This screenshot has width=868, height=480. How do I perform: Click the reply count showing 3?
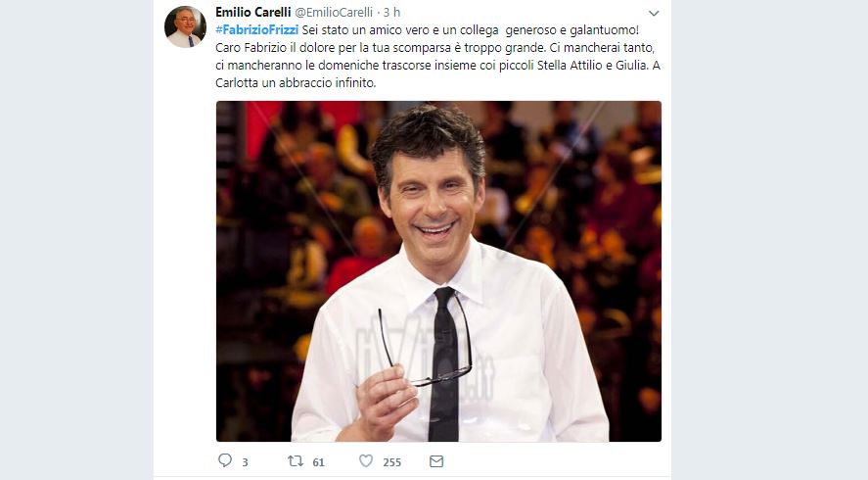(245, 461)
